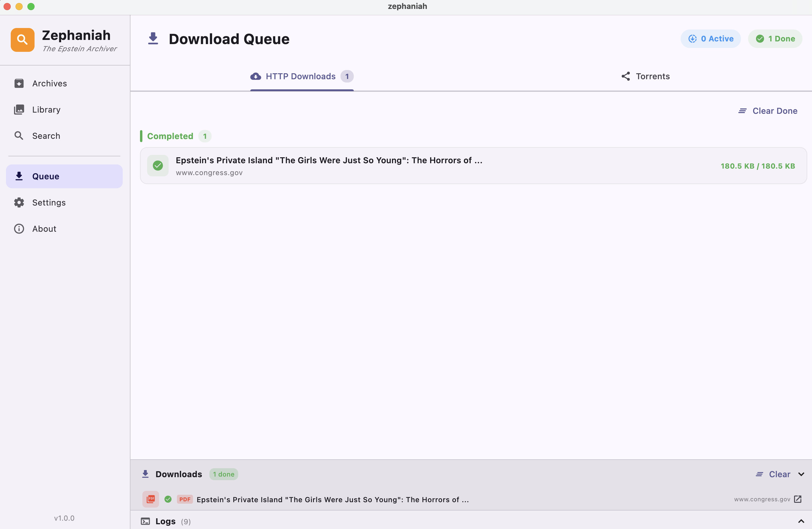The width and height of the screenshot is (812, 529).
Task: Select the Queue sidebar icon
Action: pyautogui.click(x=19, y=176)
